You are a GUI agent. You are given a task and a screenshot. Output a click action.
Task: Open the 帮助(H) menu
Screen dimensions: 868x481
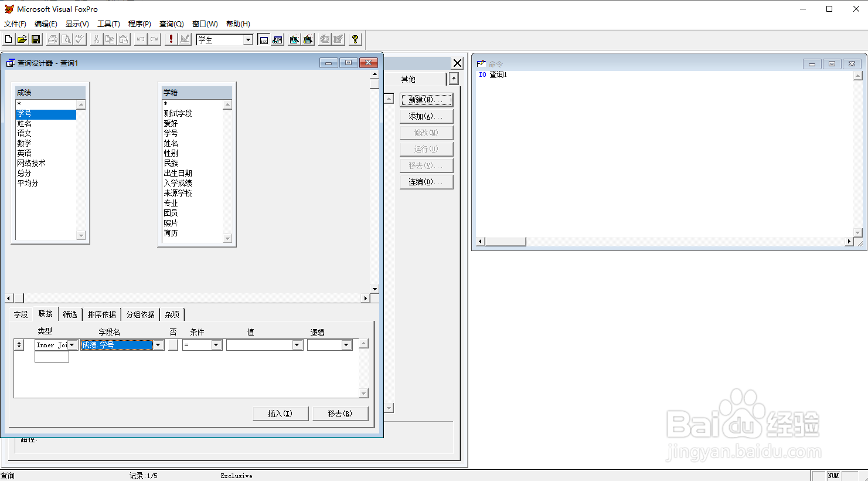click(238, 24)
